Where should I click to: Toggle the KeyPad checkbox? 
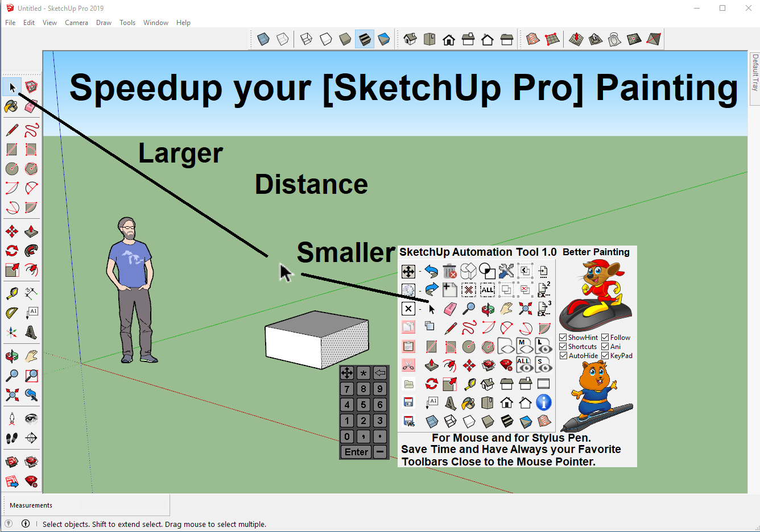point(605,356)
